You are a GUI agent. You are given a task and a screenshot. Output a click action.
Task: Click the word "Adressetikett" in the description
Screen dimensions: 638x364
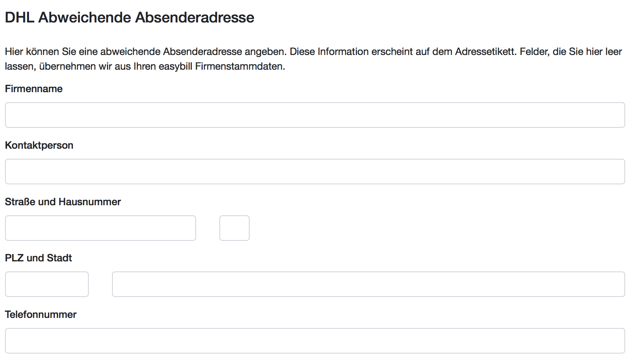(485, 52)
